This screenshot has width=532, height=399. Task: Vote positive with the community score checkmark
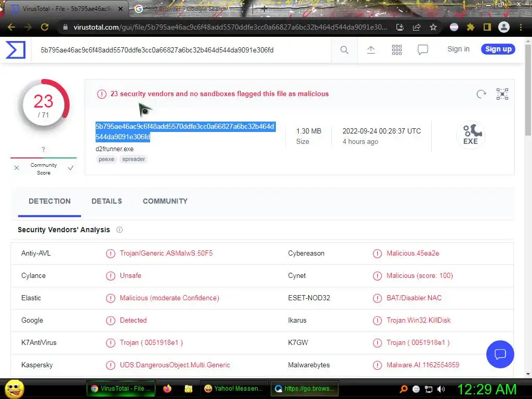(71, 168)
